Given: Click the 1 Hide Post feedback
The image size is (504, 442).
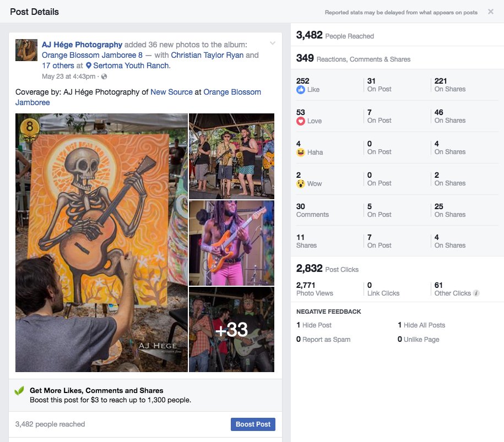Looking at the screenshot, I should [314, 325].
